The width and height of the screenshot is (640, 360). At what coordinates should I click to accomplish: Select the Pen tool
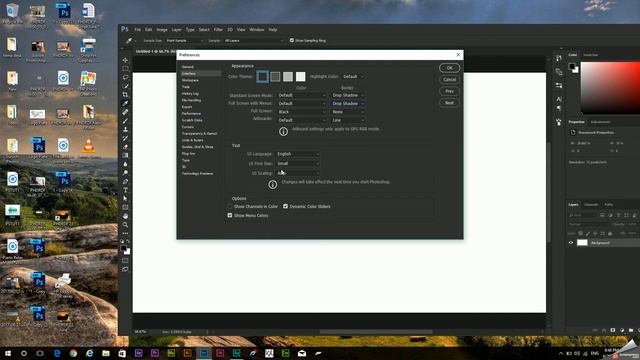pyautogui.click(x=125, y=182)
